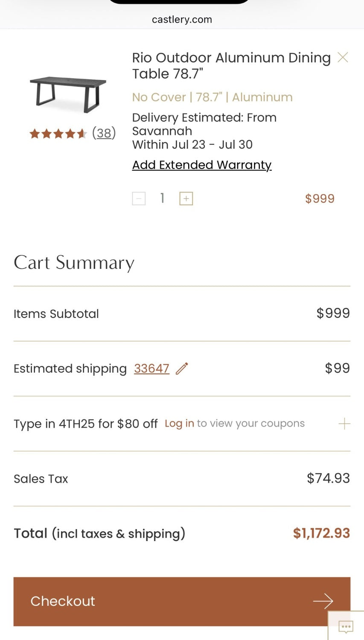Decrease quantity with the minus stepper
The width and height of the screenshot is (364, 640).
[x=139, y=198]
